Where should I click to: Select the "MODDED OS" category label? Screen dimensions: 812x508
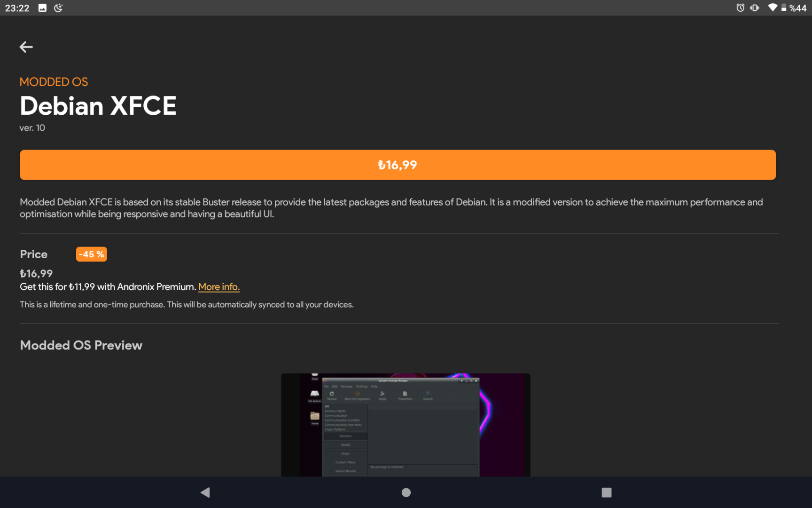click(54, 82)
